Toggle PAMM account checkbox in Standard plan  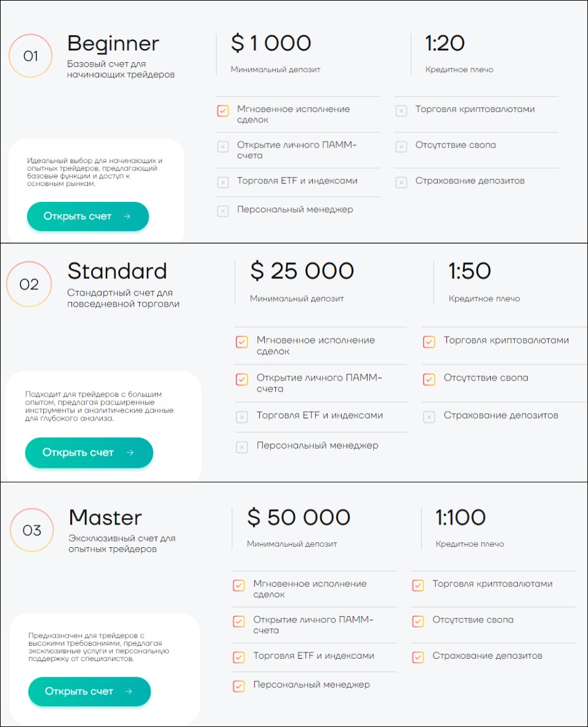tap(242, 379)
